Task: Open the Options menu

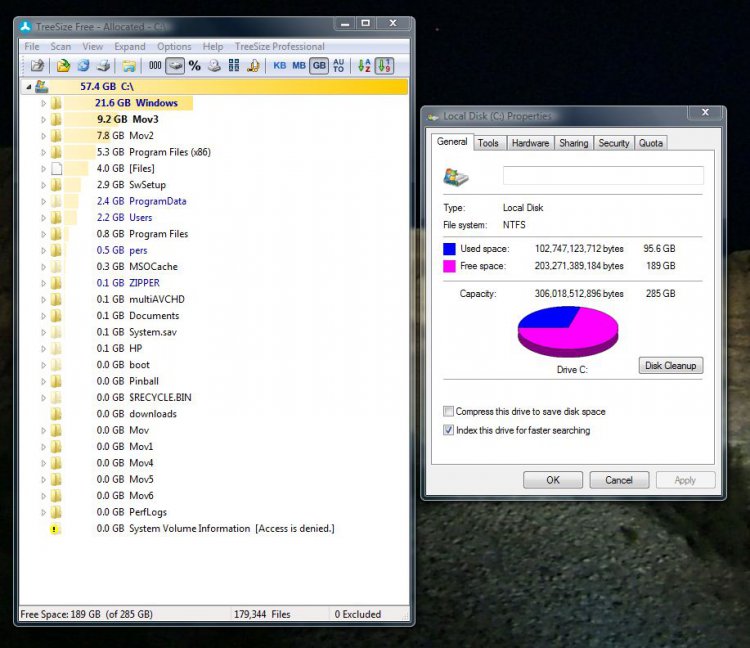Action: pyautogui.click(x=174, y=46)
